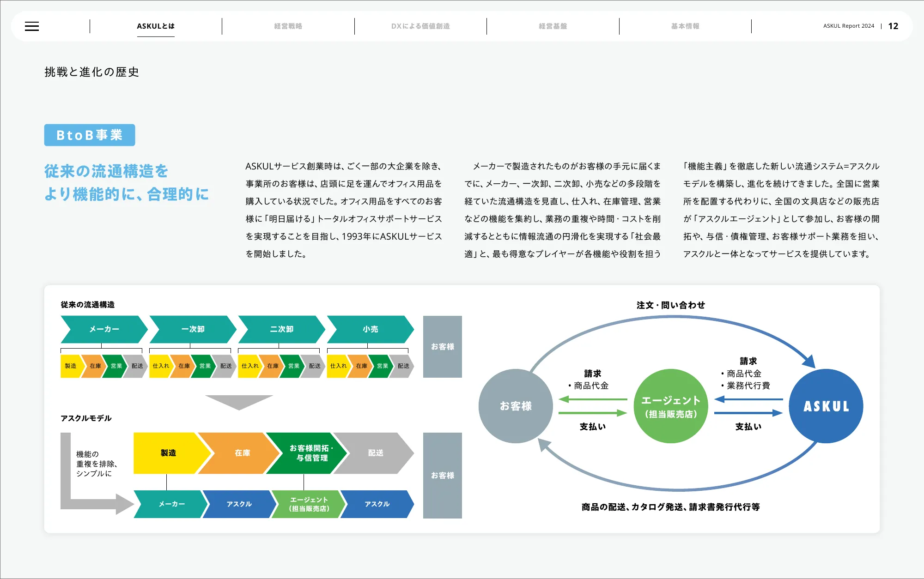
Task: Click the green エージェント circle
Action: 671,406
